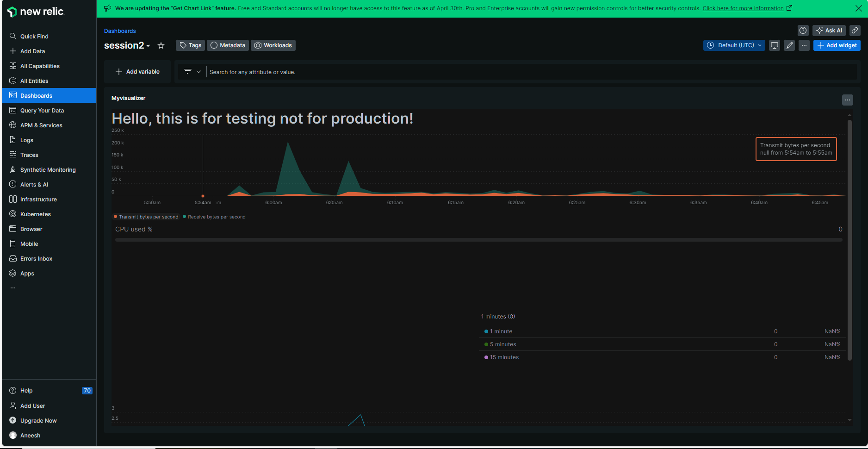
Task: Dismiss the green announcement banner
Action: click(x=858, y=8)
